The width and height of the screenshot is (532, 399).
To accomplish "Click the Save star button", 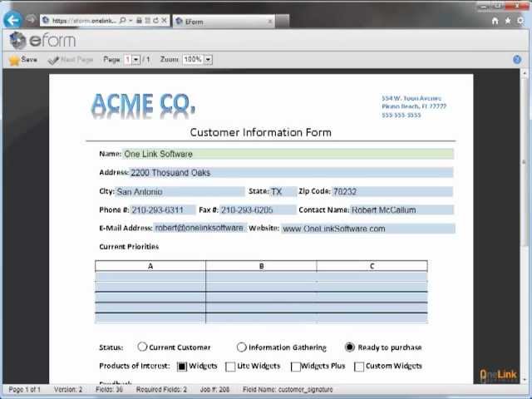I will [22, 60].
